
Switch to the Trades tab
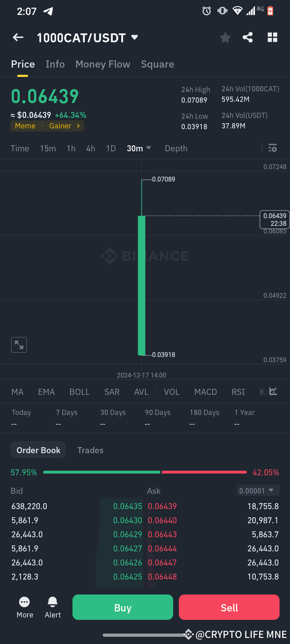[x=90, y=450]
